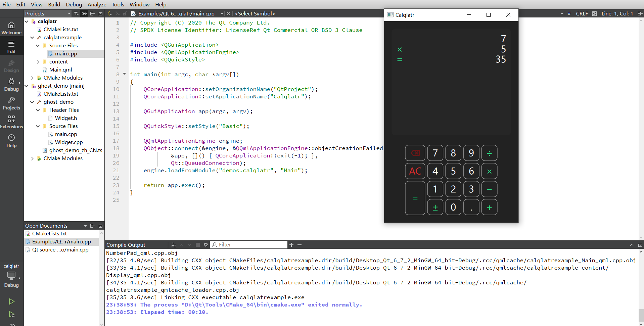This screenshot has height=326, width=644.
Task: Click the decimal point key in Calqlatr
Action: coord(471,207)
